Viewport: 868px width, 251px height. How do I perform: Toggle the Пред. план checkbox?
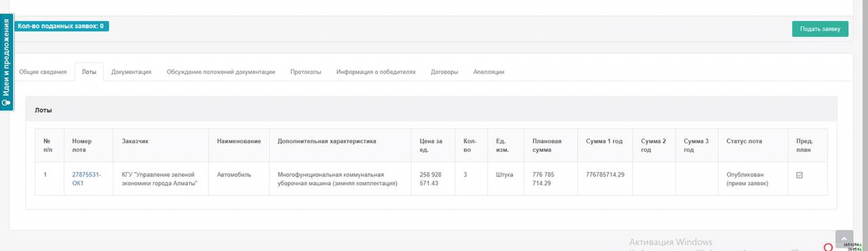point(800,175)
